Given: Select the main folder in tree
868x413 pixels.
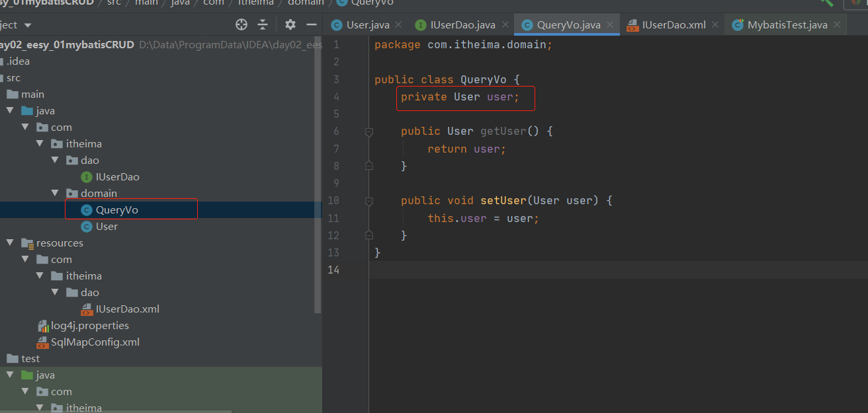Looking at the screenshot, I should pos(161,94).
